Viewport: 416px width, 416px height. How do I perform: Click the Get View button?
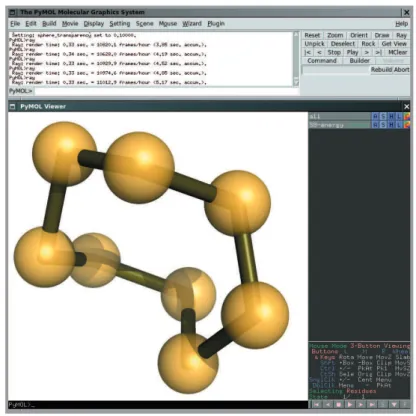click(394, 44)
